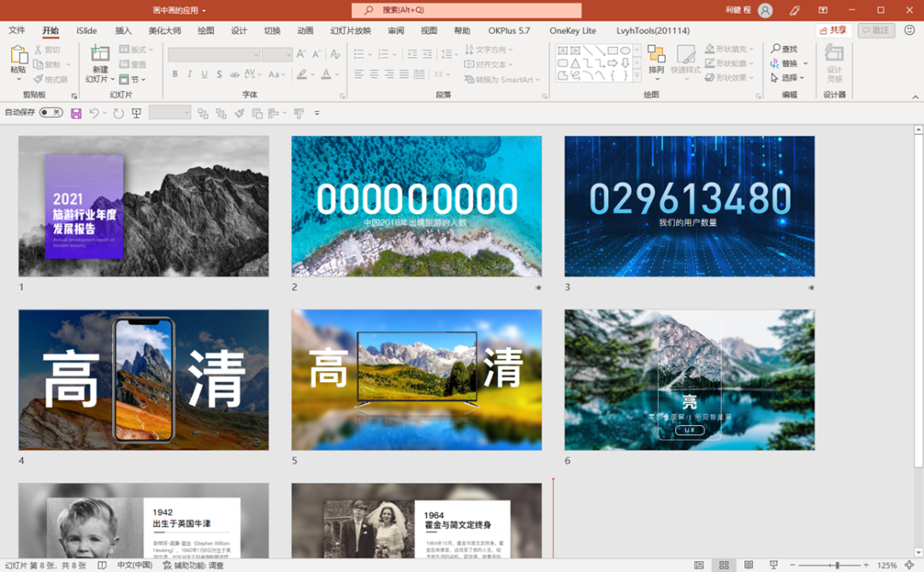Switch to the Animations (动画) tab
Viewport: 924px width, 572px height.
[x=305, y=31]
